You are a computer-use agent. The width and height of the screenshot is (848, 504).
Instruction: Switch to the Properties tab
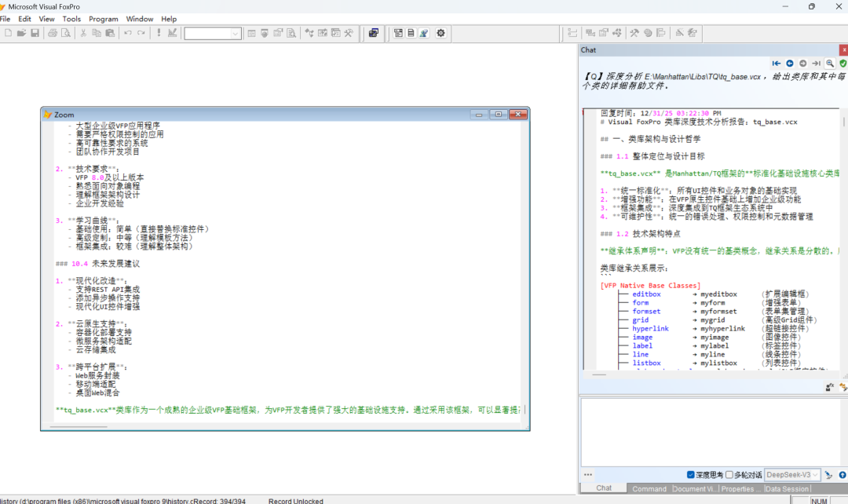741,488
